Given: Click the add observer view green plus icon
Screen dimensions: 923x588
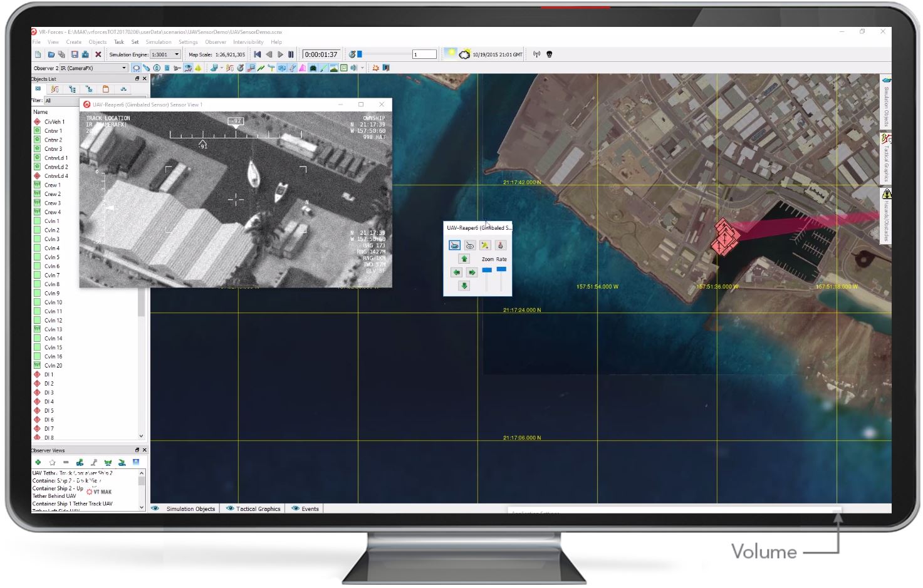Looking at the screenshot, I should (38, 463).
